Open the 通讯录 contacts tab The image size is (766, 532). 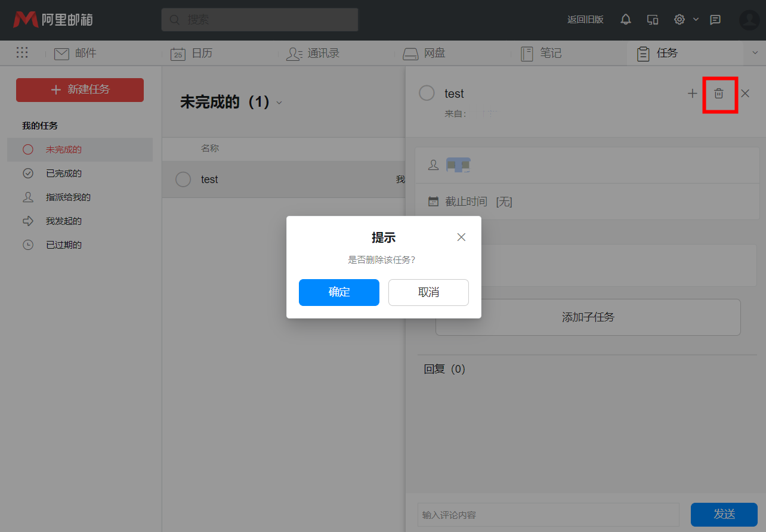[x=313, y=53]
